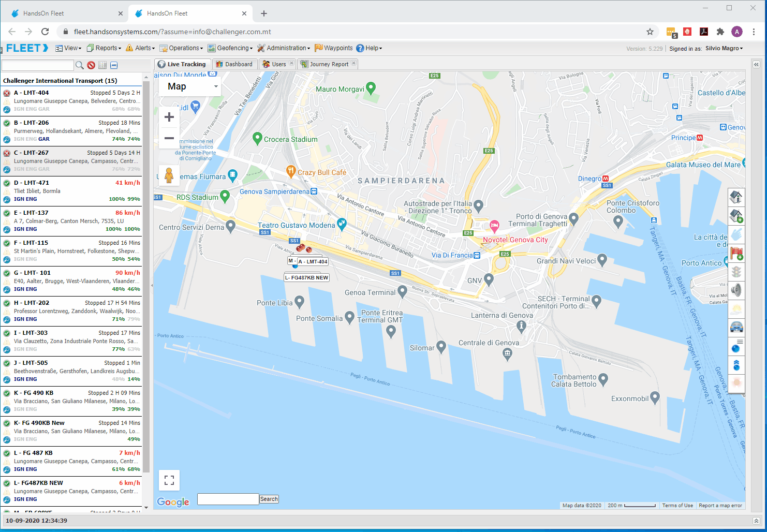
Task: Zoom out the map with minus button
Action: 169,138
